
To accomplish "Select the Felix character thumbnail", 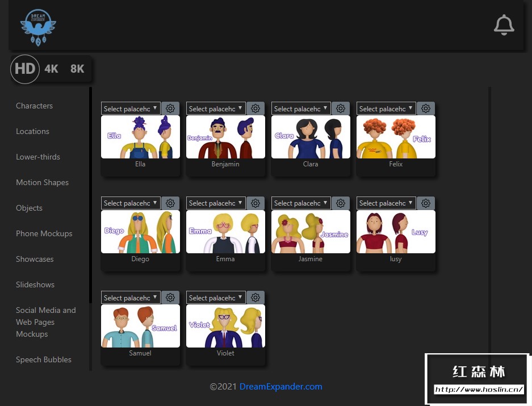I will 396,137.
